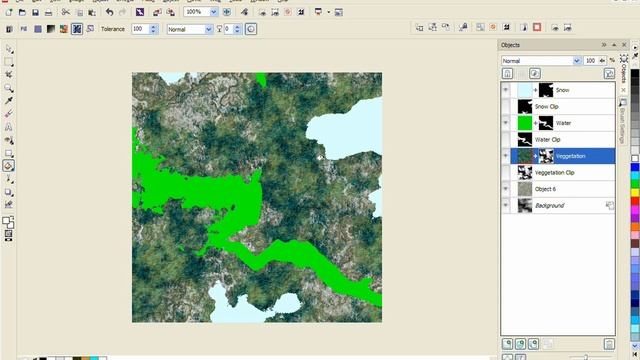This screenshot has height=360, width=640.
Task: Select the Snow layer row
Action: click(558, 90)
